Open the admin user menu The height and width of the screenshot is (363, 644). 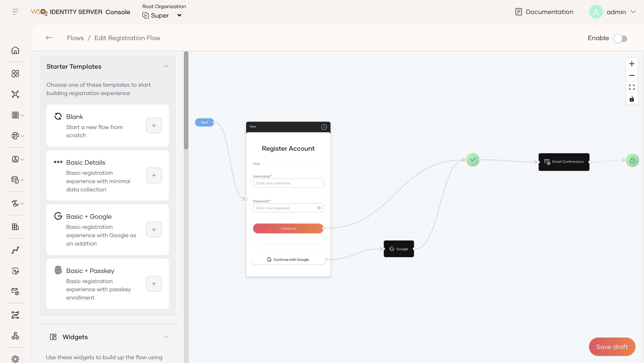coord(616,12)
